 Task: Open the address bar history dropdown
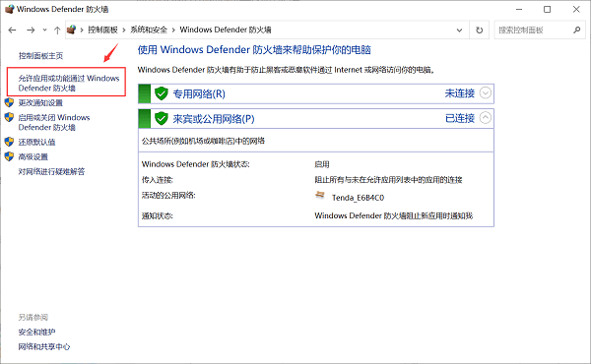[459, 30]
